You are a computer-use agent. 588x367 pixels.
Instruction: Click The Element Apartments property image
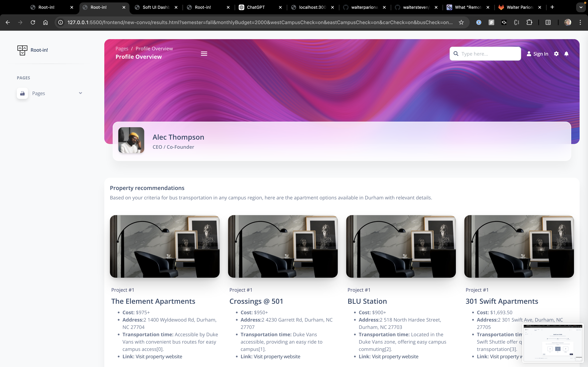(x=164, y=246)
